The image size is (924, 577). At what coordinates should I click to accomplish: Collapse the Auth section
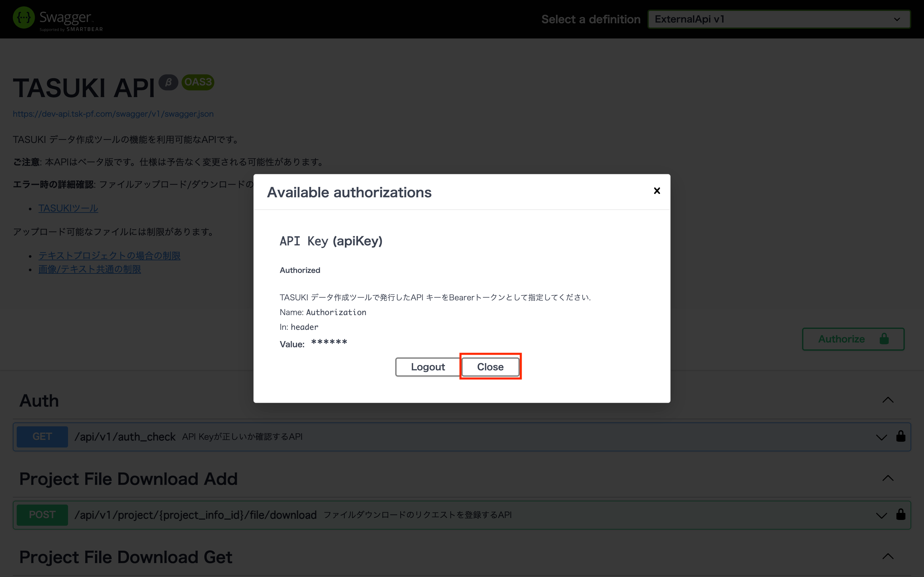888,400
